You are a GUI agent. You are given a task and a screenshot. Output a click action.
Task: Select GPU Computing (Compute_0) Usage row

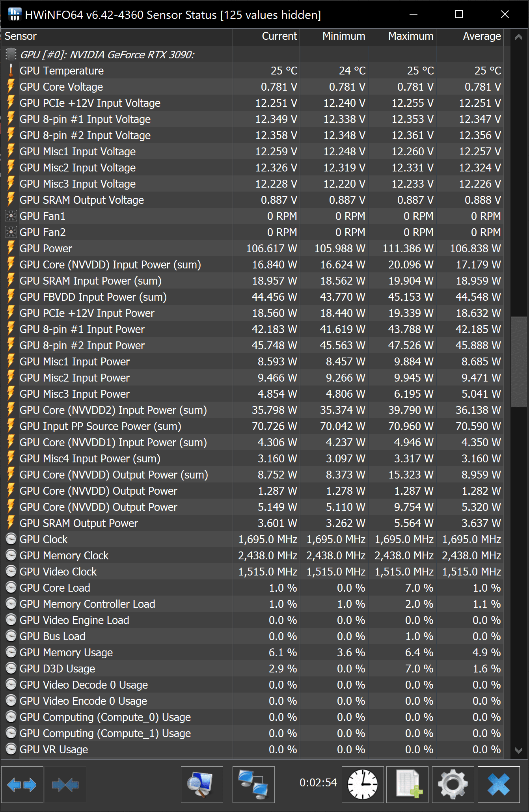(x=252, y=717)
